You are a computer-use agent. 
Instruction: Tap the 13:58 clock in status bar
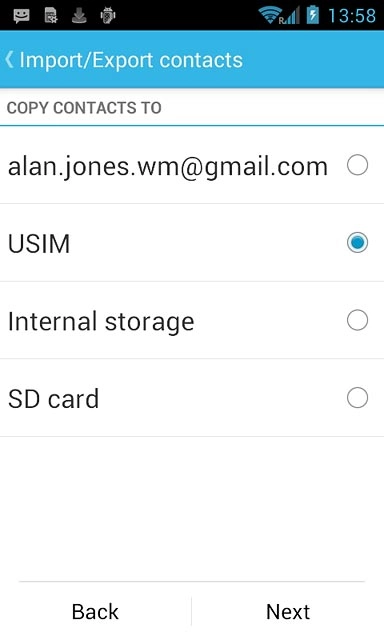pos(352,16)
